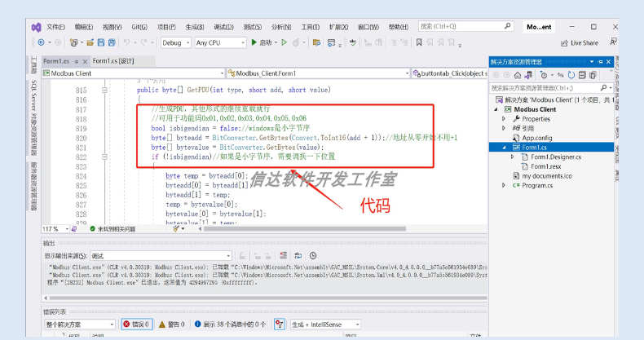The image size is (644, 340).
Task: Open the Git(G) menu
Action: (139, 27)
